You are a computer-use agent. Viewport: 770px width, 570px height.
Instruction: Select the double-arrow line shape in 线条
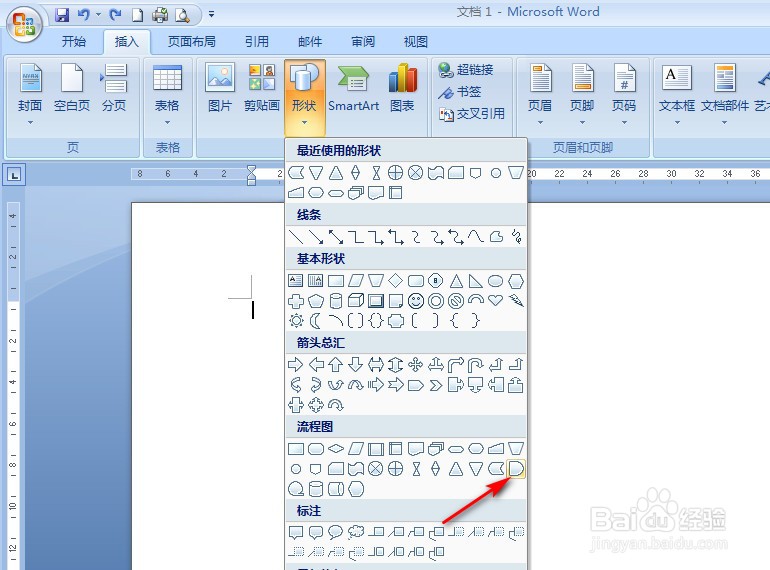[336, 237]
